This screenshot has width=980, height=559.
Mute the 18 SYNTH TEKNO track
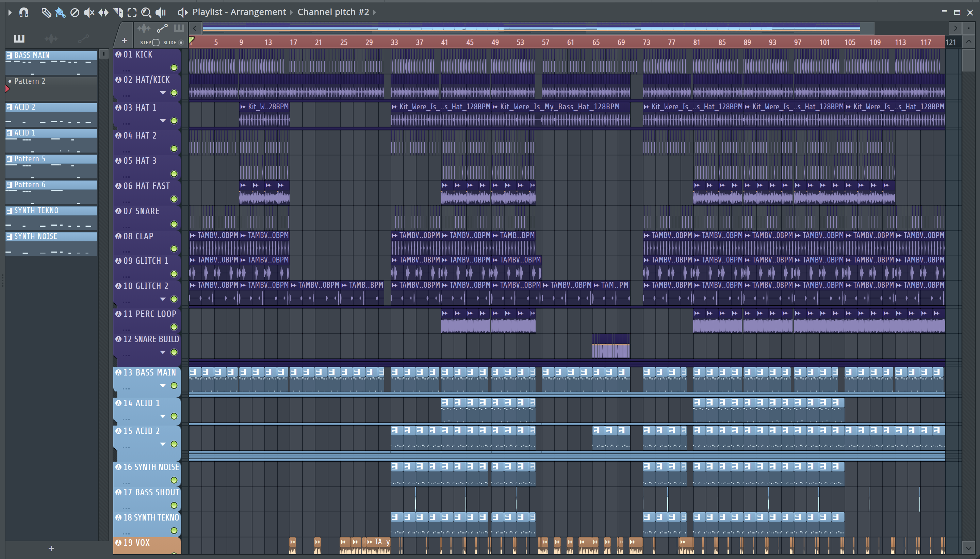[174, 531]
